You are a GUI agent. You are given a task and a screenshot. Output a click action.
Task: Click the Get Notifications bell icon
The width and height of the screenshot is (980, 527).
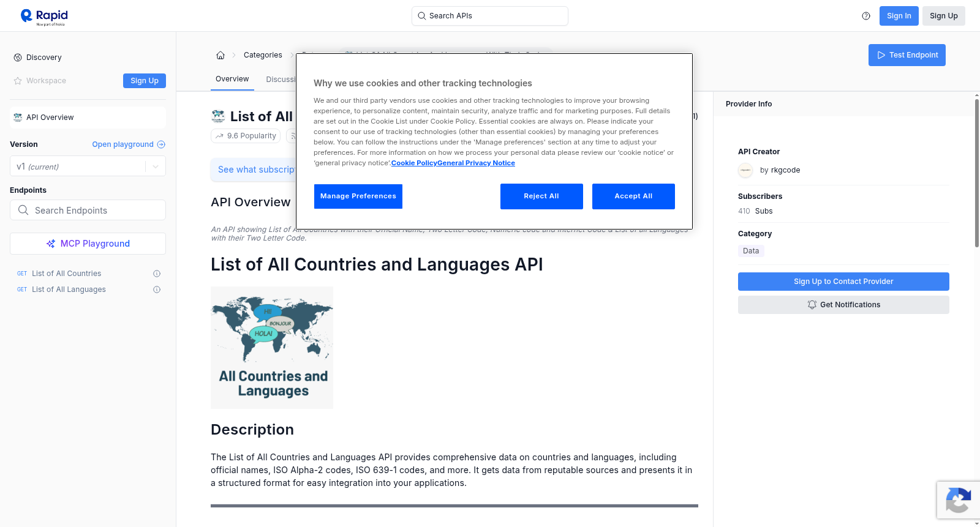(x=812, y=305)
